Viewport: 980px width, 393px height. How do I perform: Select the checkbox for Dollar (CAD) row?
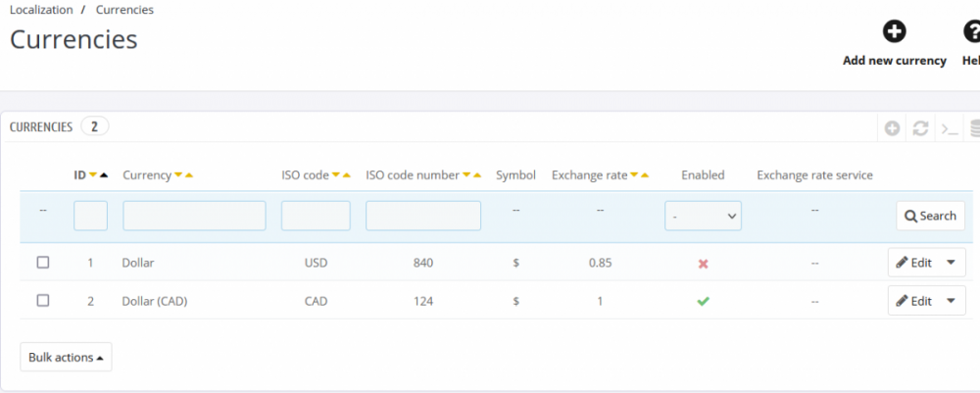[43, 301]
